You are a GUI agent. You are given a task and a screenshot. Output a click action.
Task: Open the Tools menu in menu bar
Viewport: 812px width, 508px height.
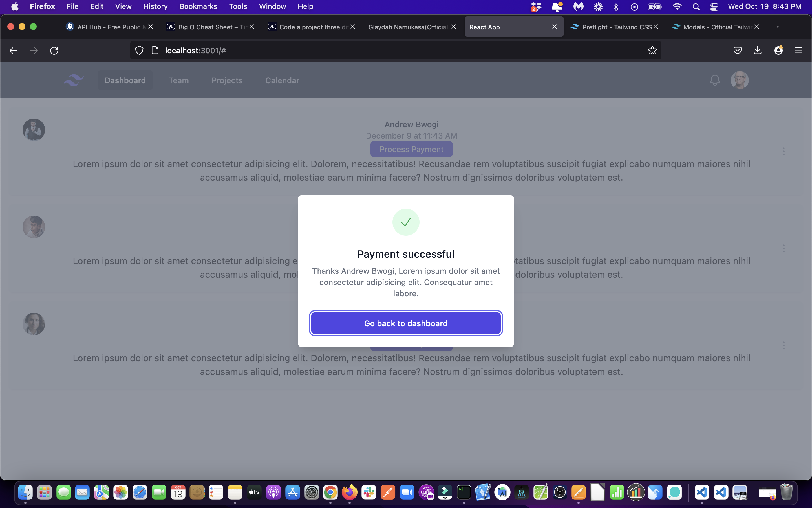pos(238,6)
